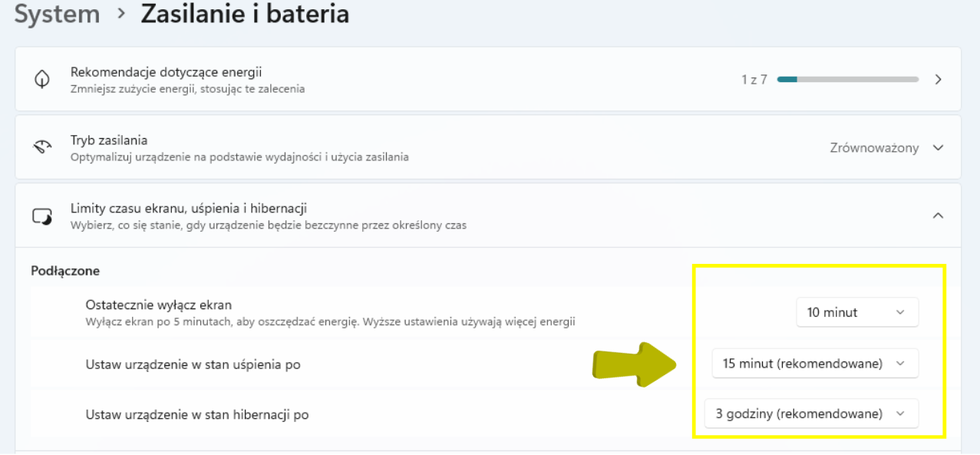Click the Limity czasu ekranu row title
The width and height of the screenshot is (980, 455).
click(189, 209)
